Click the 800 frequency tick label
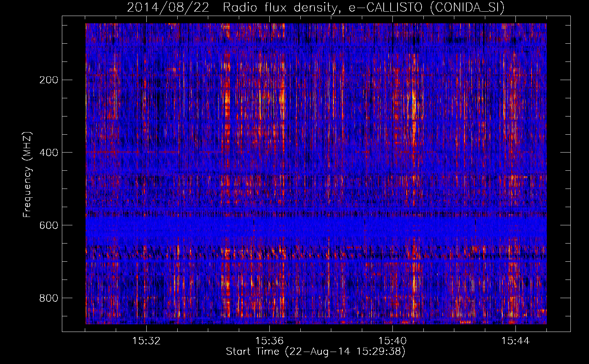 click(49, 298)
